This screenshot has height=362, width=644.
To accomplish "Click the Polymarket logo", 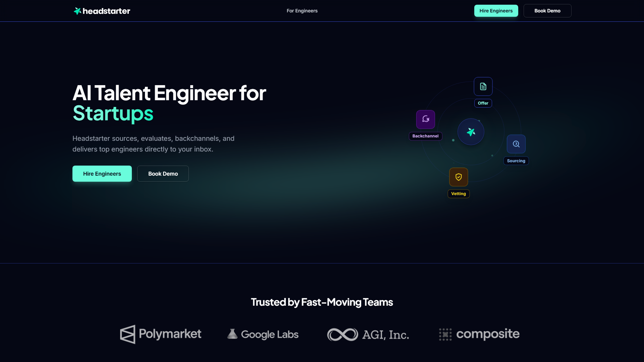I will [161, 334].
